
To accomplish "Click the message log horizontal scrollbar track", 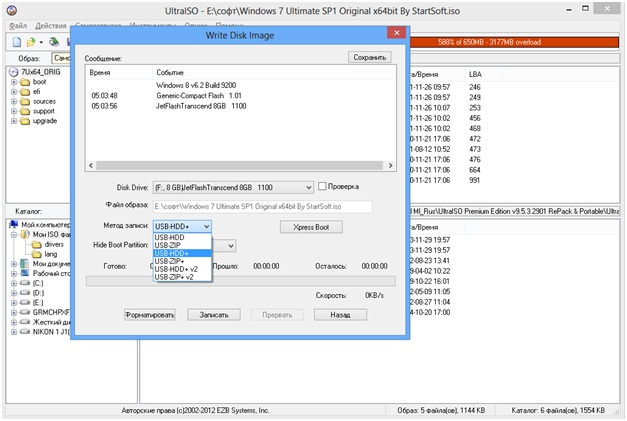I will (240, 166).
